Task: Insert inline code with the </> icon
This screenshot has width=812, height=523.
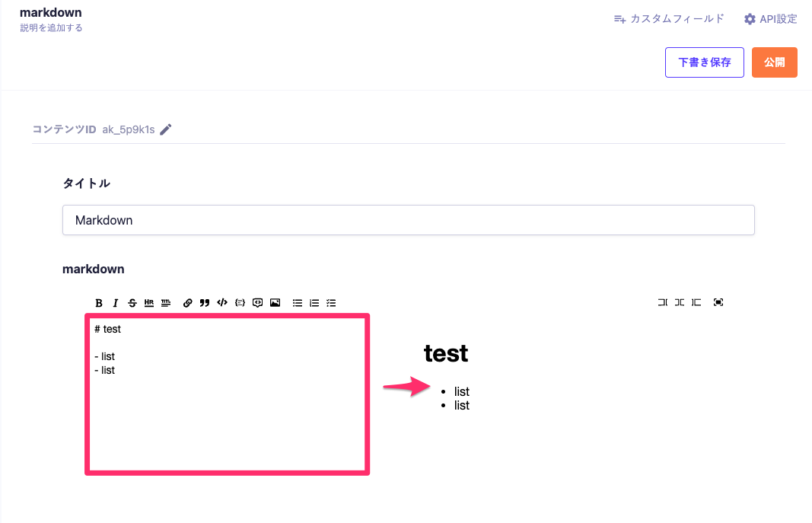Action: click(x=222, y=302)
